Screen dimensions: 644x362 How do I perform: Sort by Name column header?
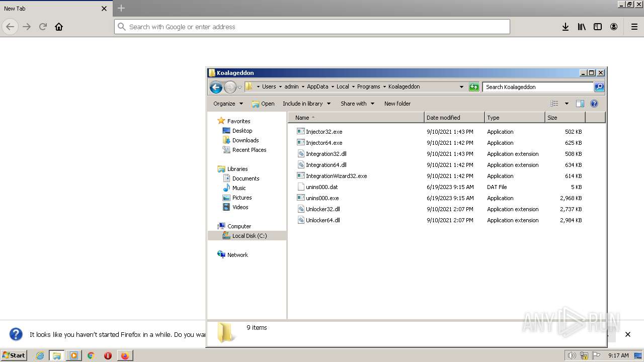pos(356,118)
